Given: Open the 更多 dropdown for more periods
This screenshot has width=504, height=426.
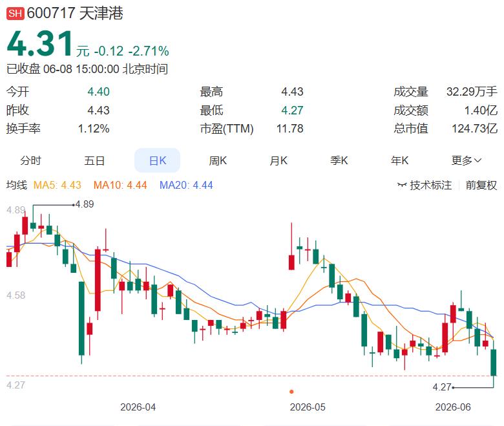Looking at the screenshot, I should coord(466,160).
